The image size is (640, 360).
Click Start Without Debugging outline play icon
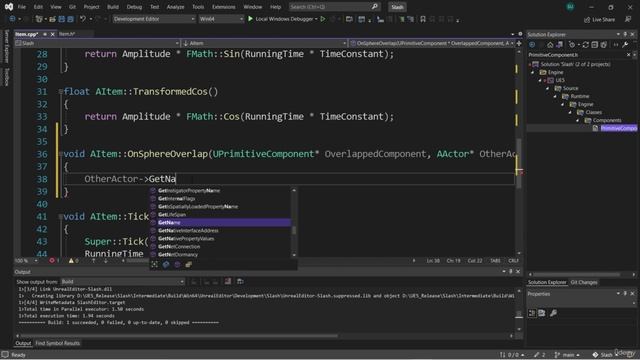point(323,19)
